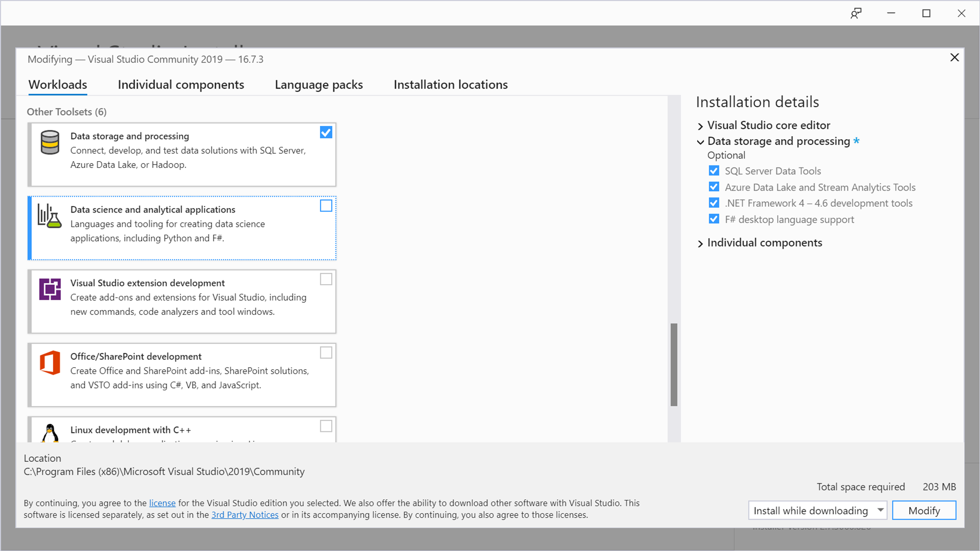Screen dimensions: 980x551
Task: Close the Modifying dialog with X
Action: pyautogui.click(x=954, y=58)
